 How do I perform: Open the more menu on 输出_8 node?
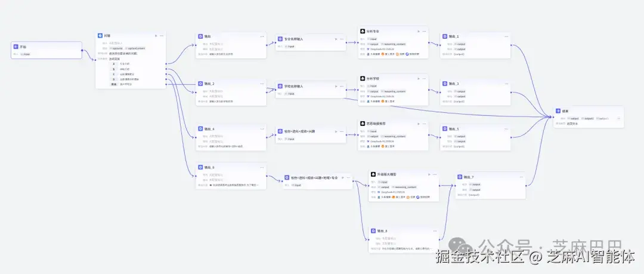point(435,231)
